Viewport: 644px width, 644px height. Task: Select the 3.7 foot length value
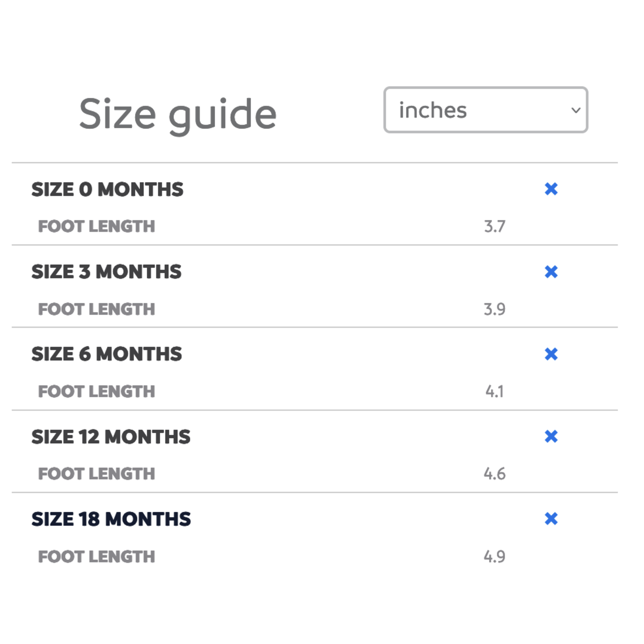494,226
